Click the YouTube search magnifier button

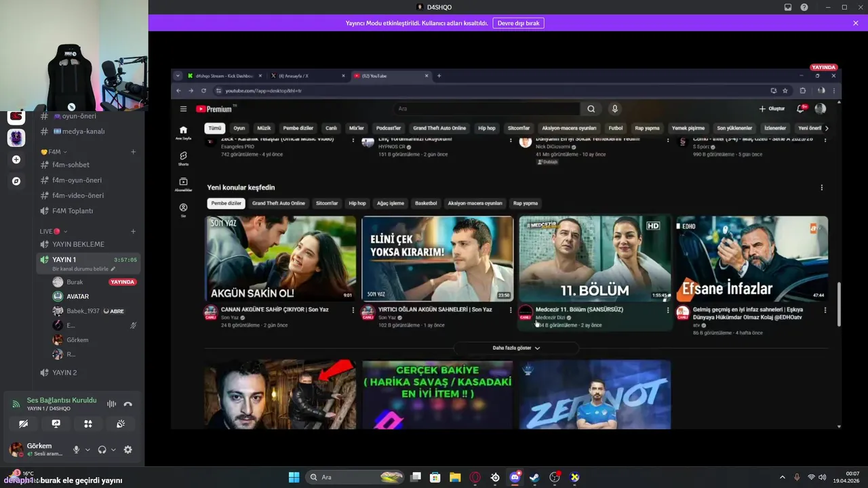pos(591,108)
